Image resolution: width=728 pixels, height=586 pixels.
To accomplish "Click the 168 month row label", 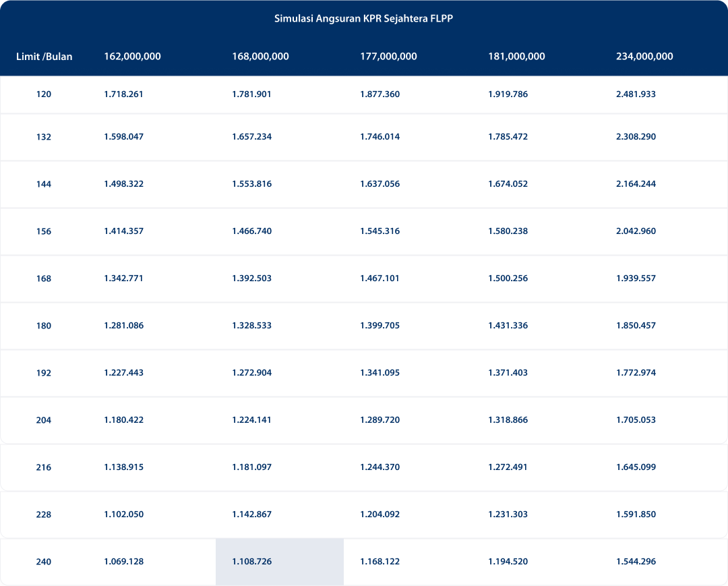I will (x=44, y=279).
